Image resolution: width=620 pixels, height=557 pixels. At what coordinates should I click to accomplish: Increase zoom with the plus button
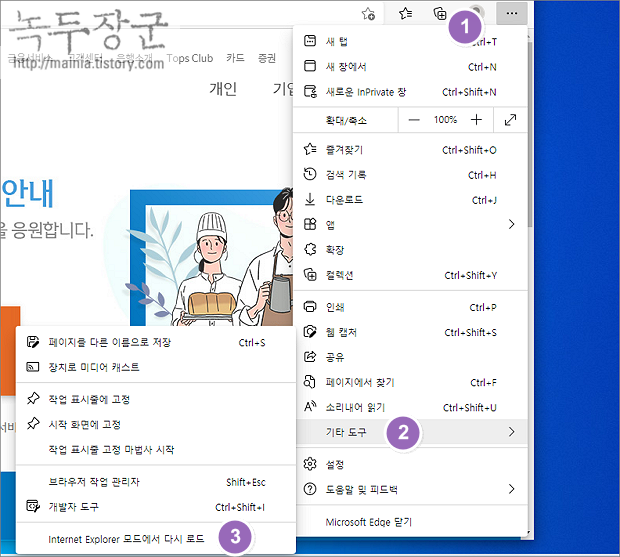click(476, 119)
